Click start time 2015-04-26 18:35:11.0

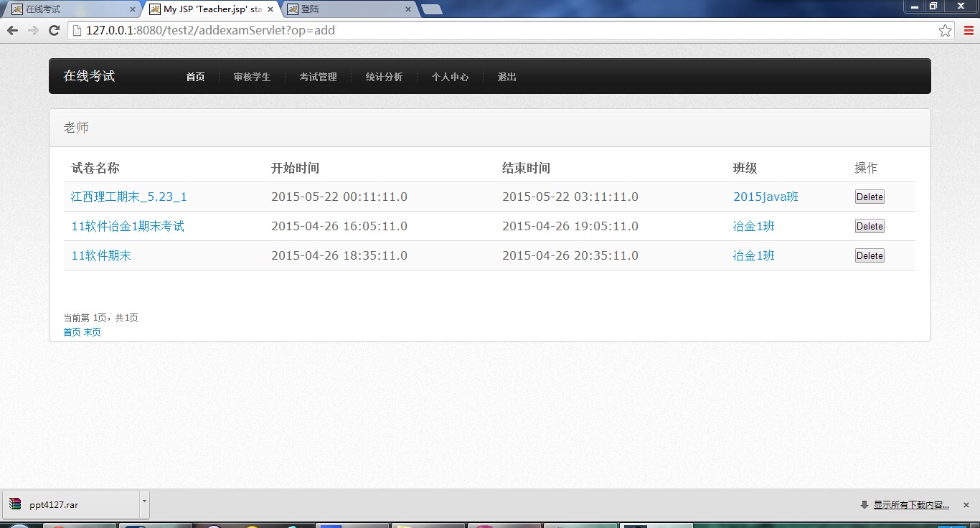tap(339, 255)
